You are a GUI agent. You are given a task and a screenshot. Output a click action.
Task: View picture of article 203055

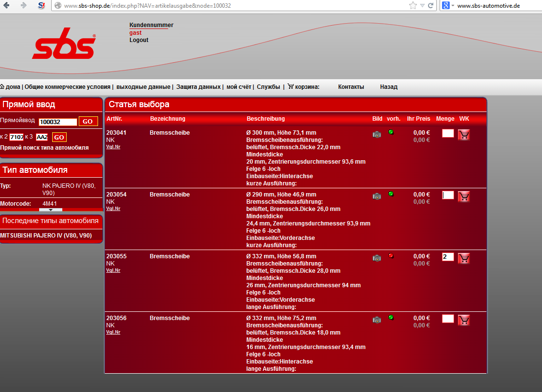377,258
